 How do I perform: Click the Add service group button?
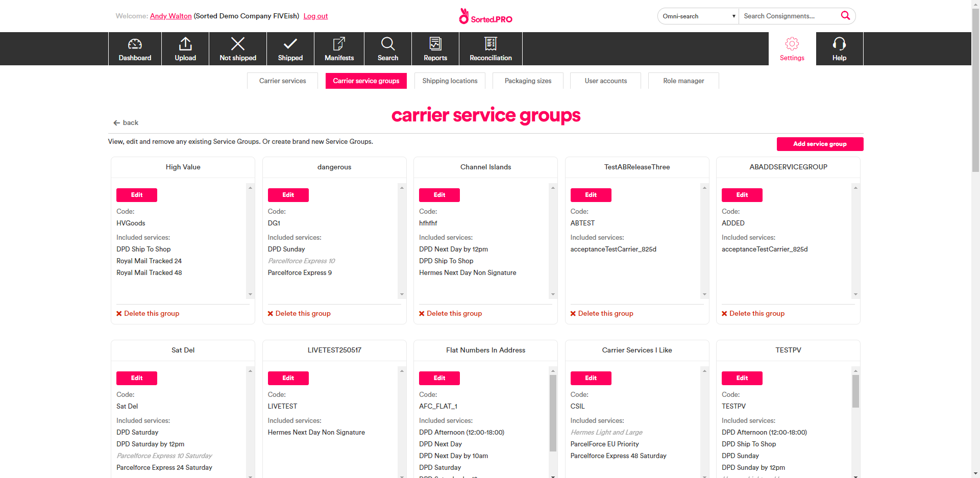click(820, 144)
